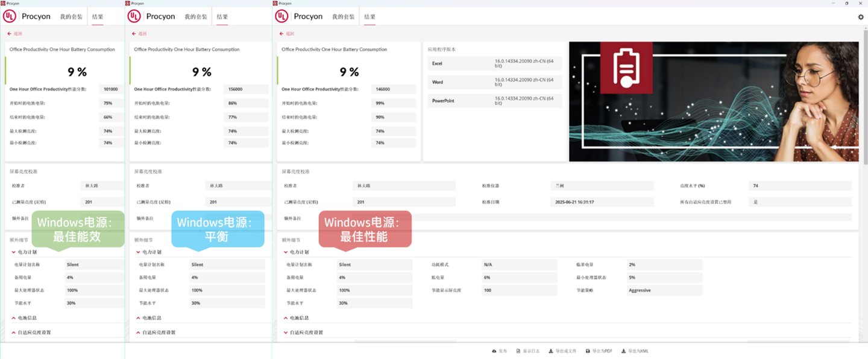Click the 导出成文件 export file button
The image size is (868, 359).
click(562, 351)
